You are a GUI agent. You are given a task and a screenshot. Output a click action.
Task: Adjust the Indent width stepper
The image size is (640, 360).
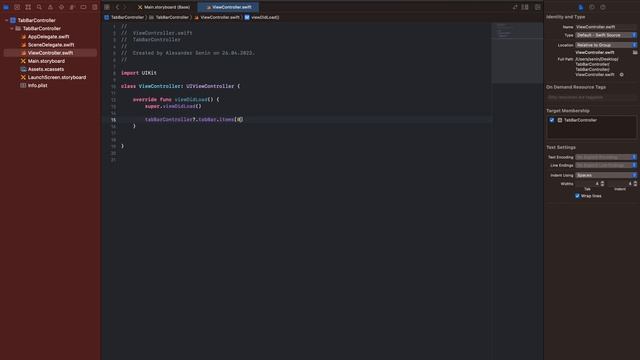tap(636, 184)
